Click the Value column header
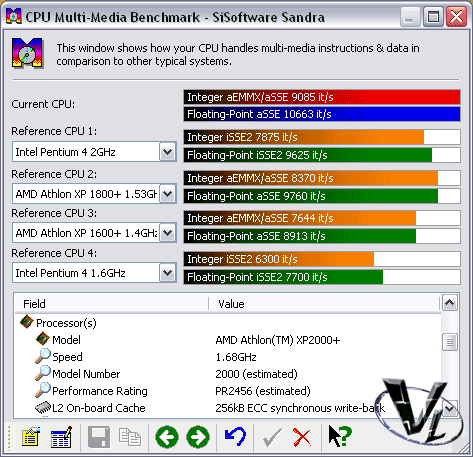 [x=324, y=304]
